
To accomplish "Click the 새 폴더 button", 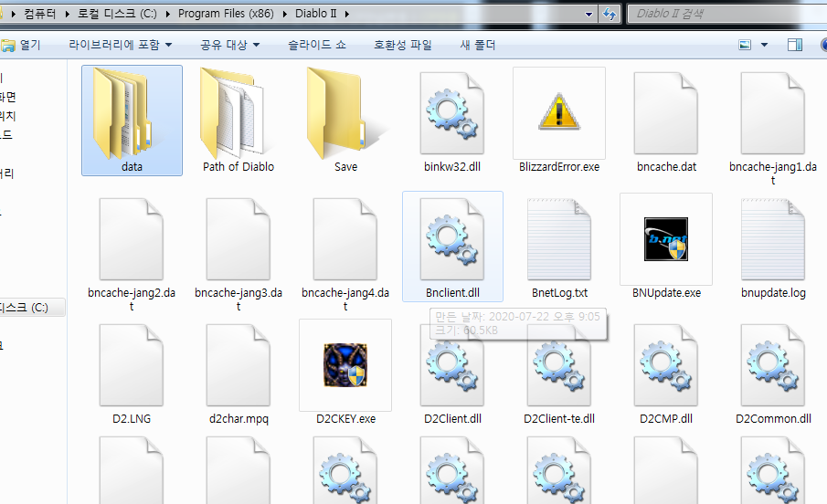I will tap(478, 45).
